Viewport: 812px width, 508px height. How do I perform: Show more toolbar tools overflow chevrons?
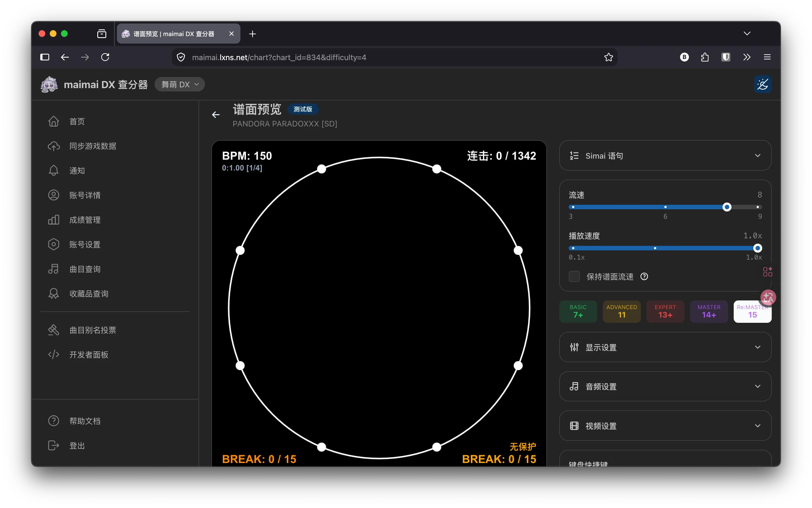click(747, 57)
